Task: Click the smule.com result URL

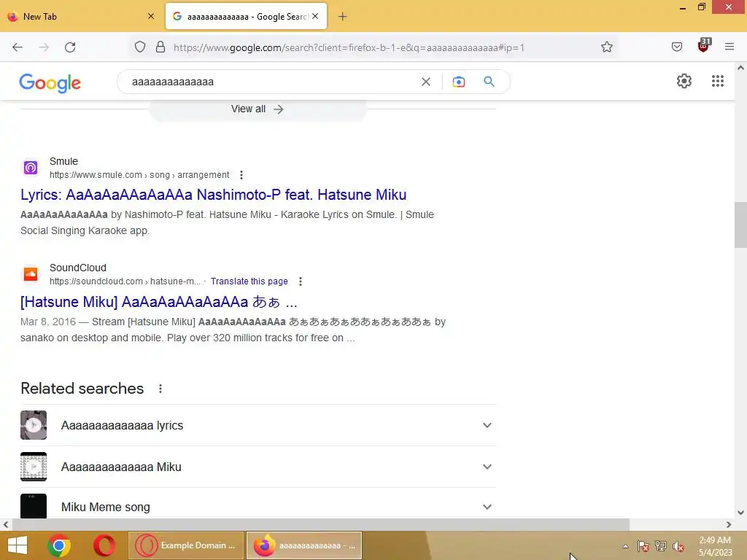Action: click(x=139, y=175)
